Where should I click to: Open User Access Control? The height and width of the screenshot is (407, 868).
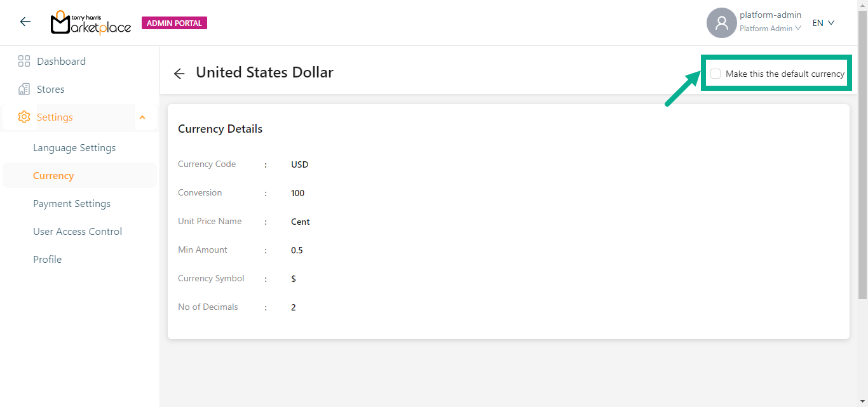(78, 232)
